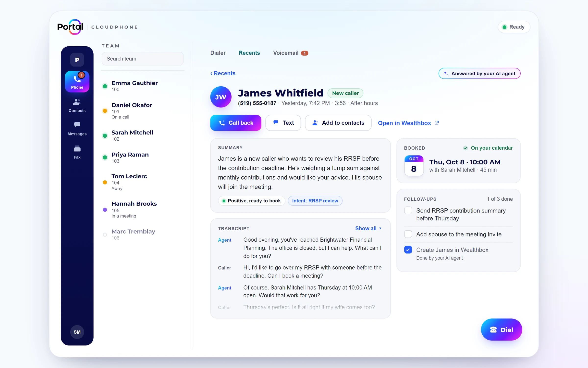This screenshot has width=588, height=368.
Task: Click the Voicemail unread count badge
Action: click(x=305, y=53)
